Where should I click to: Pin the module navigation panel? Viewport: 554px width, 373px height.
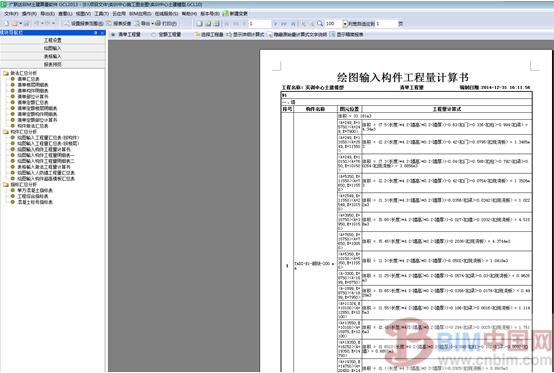(x=96, y=32)
